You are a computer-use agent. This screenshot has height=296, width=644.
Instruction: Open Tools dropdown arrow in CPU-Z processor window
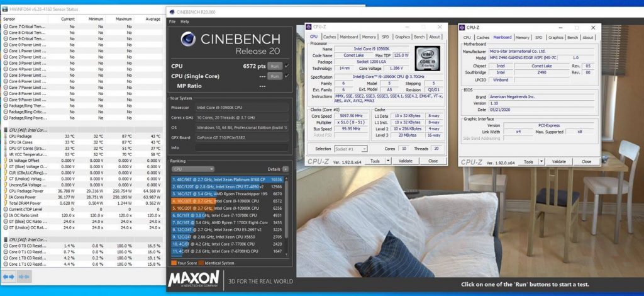coord(387,161)
